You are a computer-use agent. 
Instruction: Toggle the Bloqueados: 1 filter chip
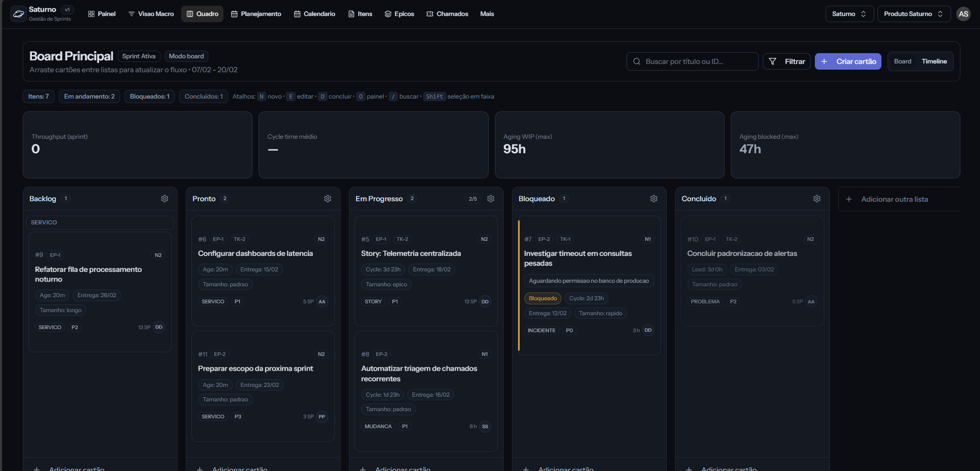[149, 96]
